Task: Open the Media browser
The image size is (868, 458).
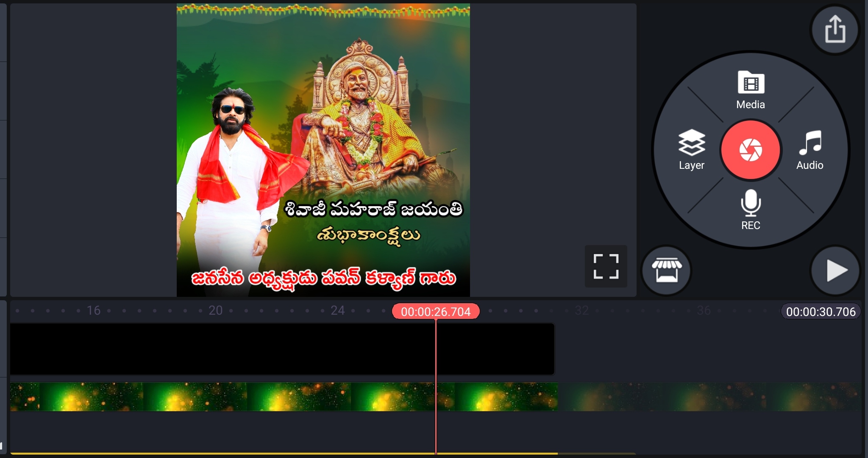Action: tap(751, 90)
